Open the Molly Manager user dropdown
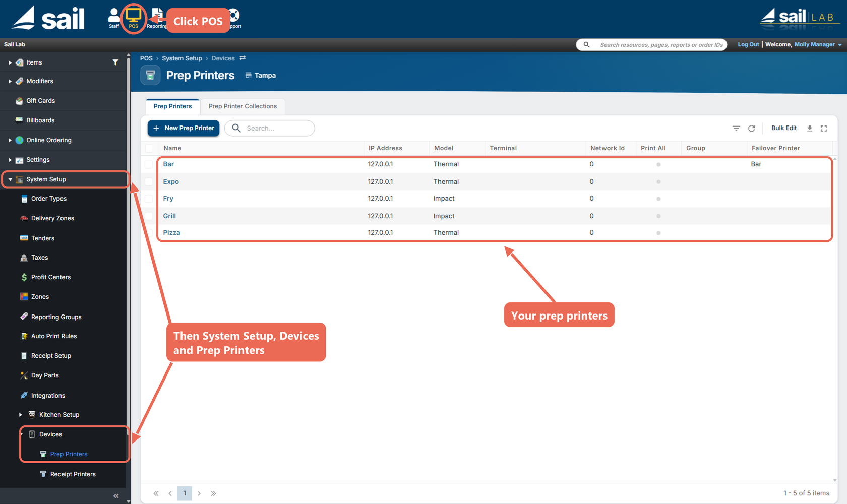This screenshot has width=847, height=504. 818,45
